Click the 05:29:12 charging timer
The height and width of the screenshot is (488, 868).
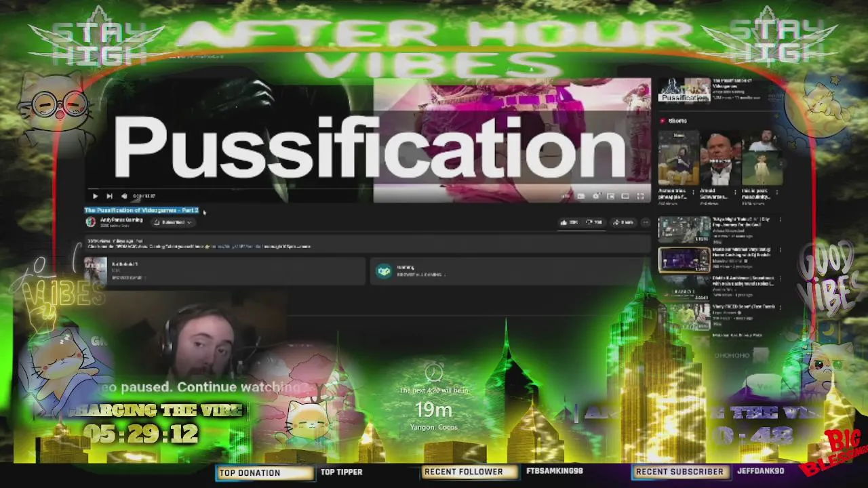coord(141,433)
